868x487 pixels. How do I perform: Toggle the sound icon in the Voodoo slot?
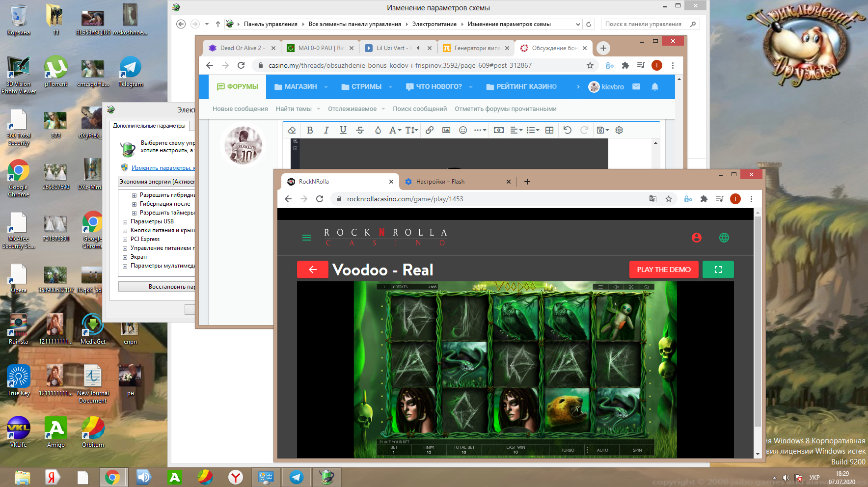(x=616, y=287)
